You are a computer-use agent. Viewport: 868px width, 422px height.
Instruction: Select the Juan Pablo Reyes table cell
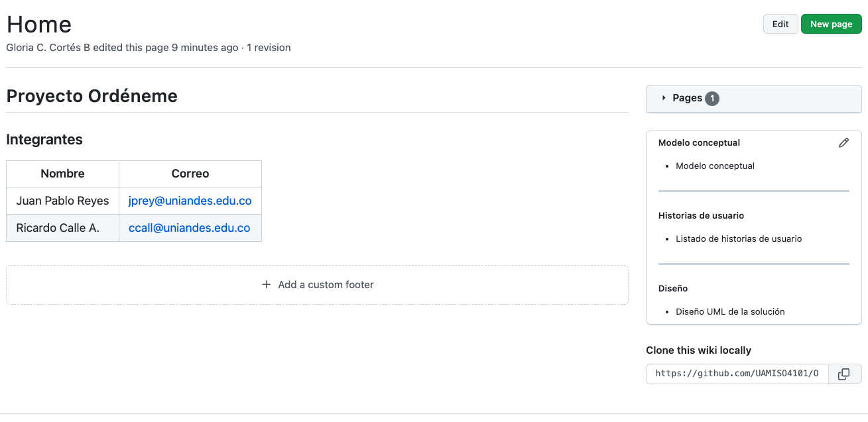pyautogui.click(x=63, y=201)
